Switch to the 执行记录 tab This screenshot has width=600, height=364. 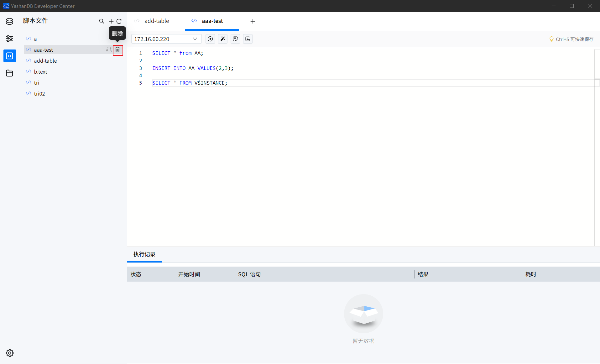(x=144, y=254)
